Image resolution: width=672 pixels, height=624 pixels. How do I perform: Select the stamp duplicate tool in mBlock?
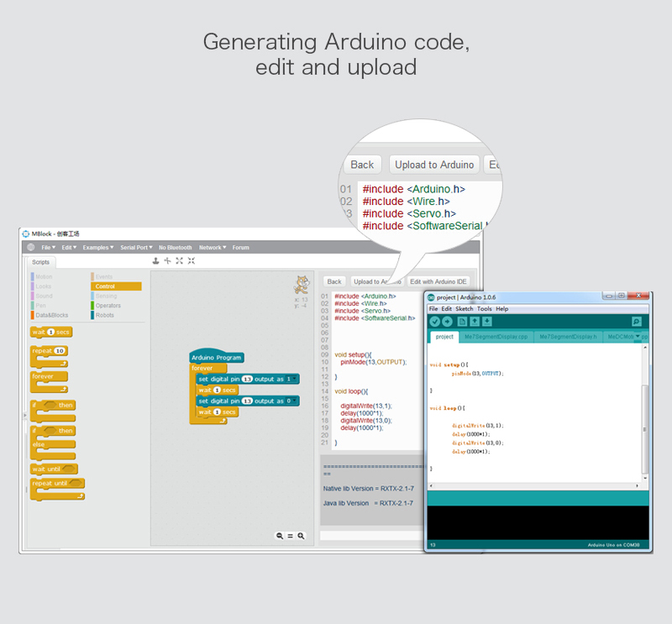pyautogui.click(x=155, y=261)
